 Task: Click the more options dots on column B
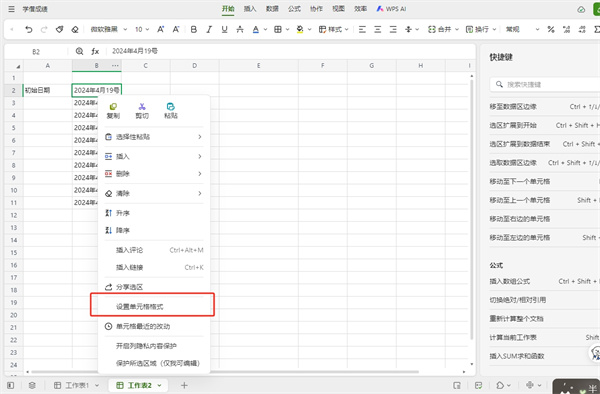(115, 66)
